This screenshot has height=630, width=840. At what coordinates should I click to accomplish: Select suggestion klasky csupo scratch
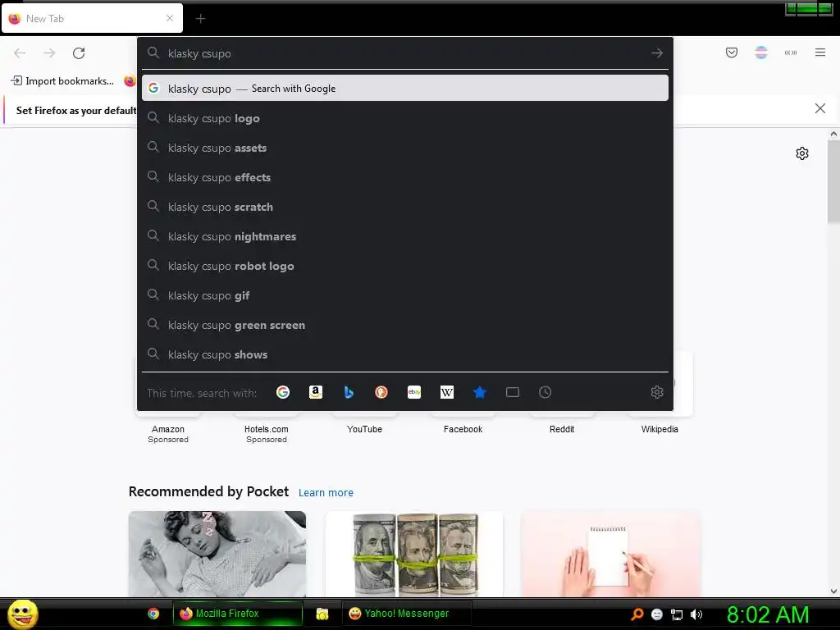click(405, 207)
